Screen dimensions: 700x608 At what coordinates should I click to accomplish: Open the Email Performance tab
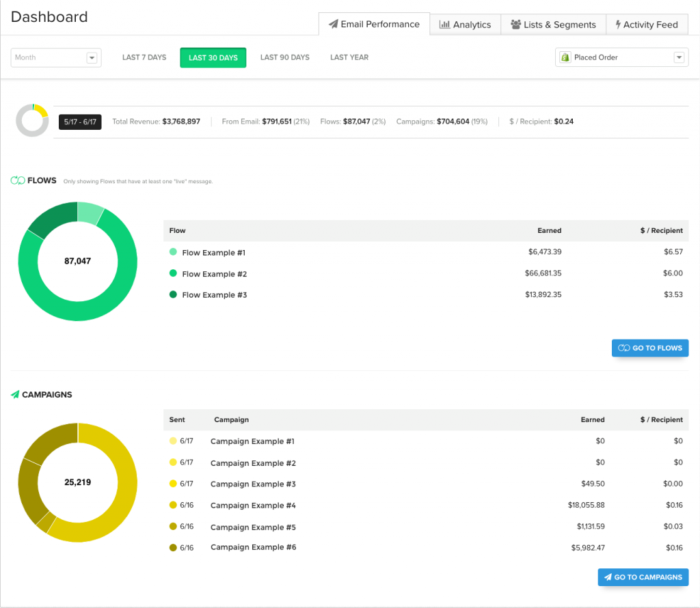pos(374,24)
